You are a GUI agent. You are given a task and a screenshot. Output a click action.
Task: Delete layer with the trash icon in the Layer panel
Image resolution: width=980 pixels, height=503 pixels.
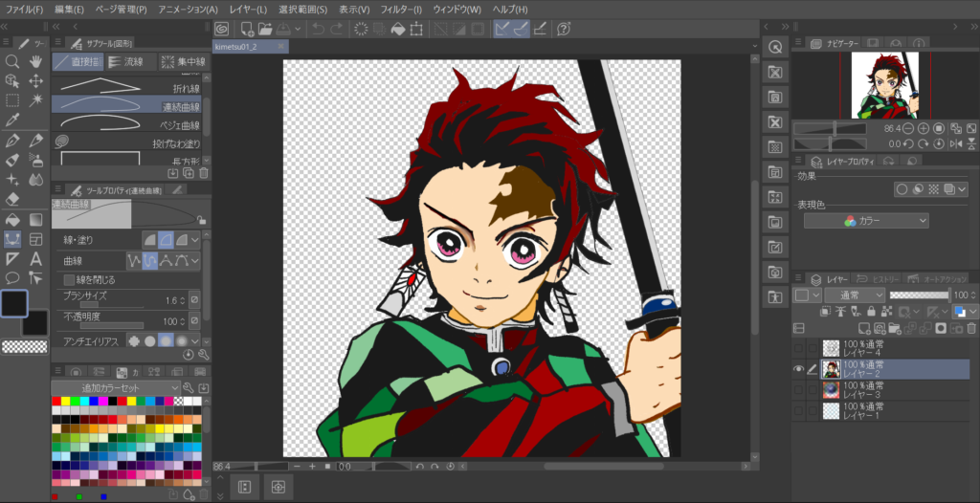[x=971, y=328]
